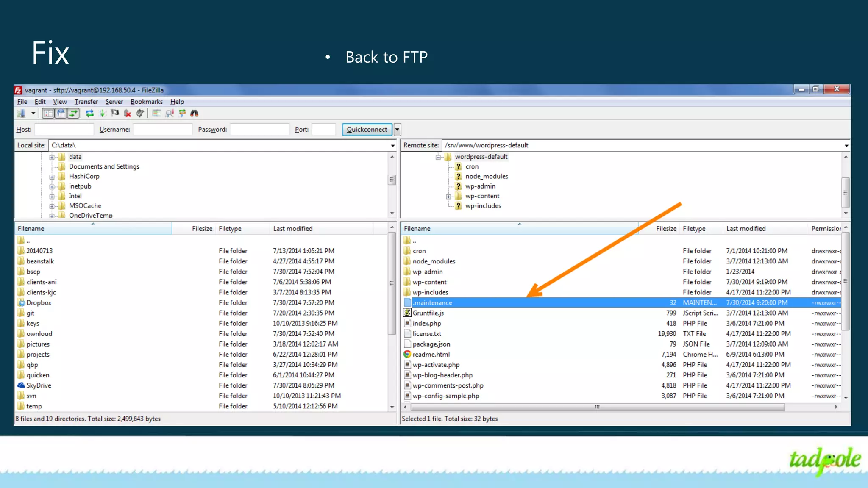Screen dimensions: 868x488
Task: Toggle transfer queue display button
Action: (73, 113)
